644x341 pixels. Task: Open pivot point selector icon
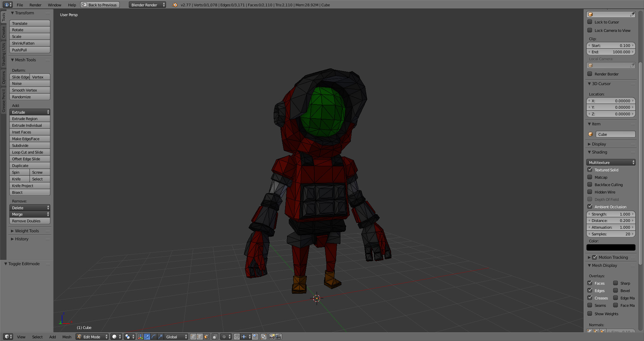pos(129,337)
